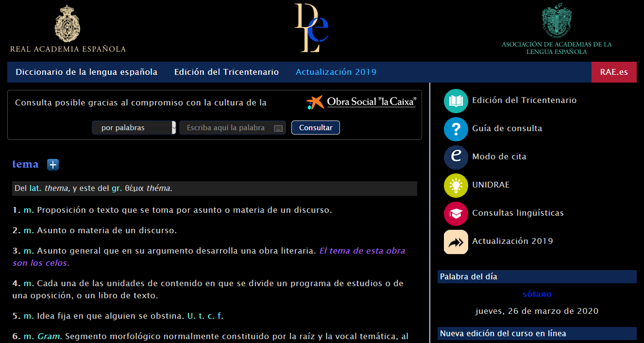Screen dimensions: 644x343
Task: Click the headword 'tema'
Action: [x=25, y=164]
